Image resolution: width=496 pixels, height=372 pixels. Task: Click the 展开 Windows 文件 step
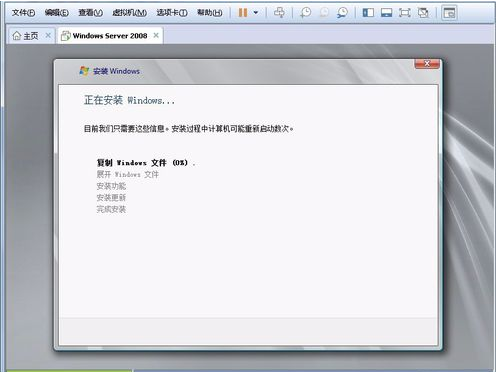[128, 174]
